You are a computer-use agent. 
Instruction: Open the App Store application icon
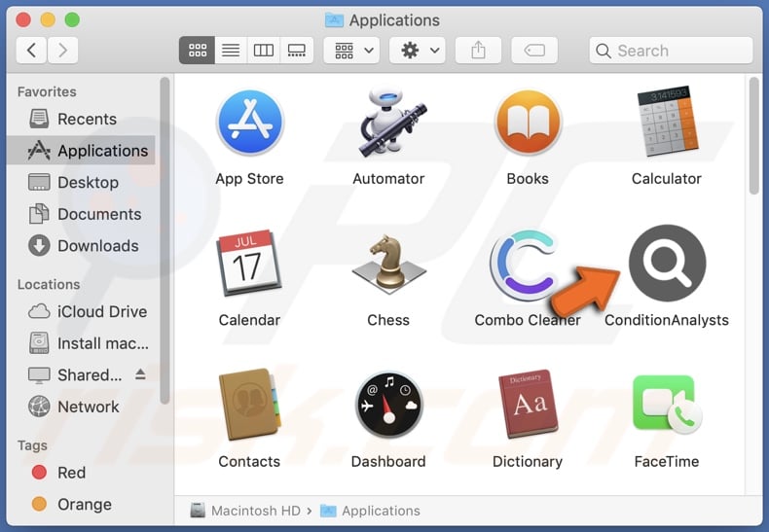click(249, 123)
